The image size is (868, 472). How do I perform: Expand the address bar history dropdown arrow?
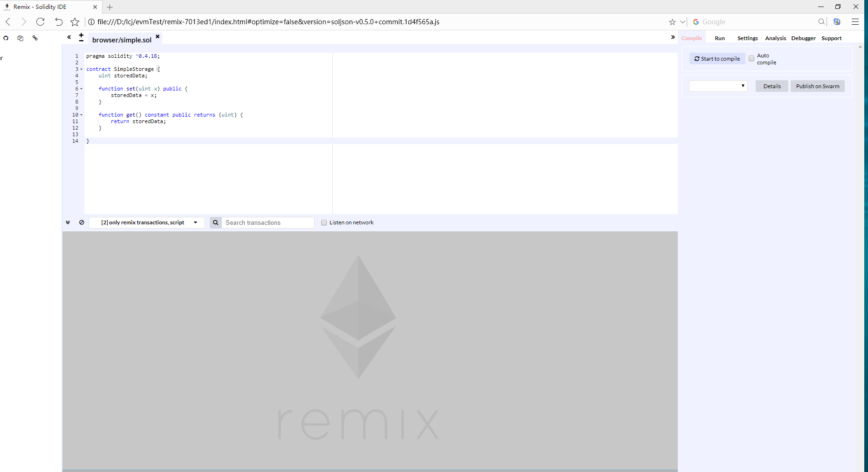[x=683, y=22]
